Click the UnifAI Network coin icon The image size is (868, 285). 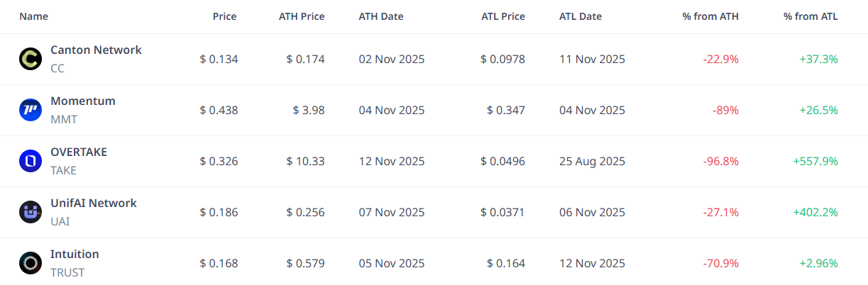point(31,212)
